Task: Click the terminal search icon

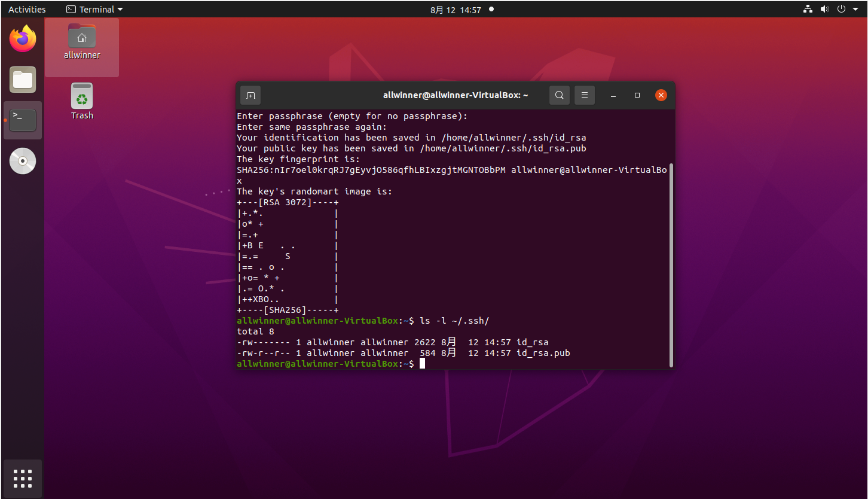Action: (x=559, y=95)
